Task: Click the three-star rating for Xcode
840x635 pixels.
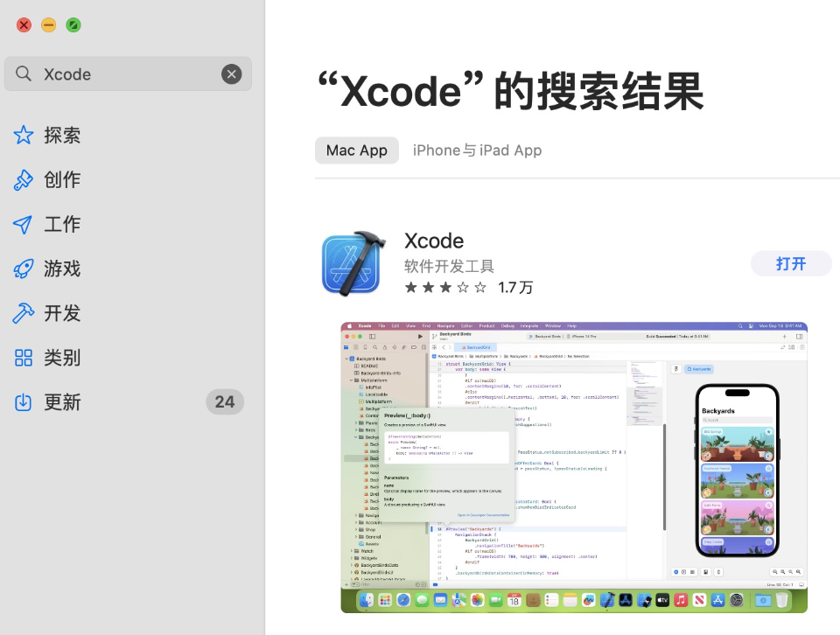Action: pyautogui.click(x=445, y=288)
